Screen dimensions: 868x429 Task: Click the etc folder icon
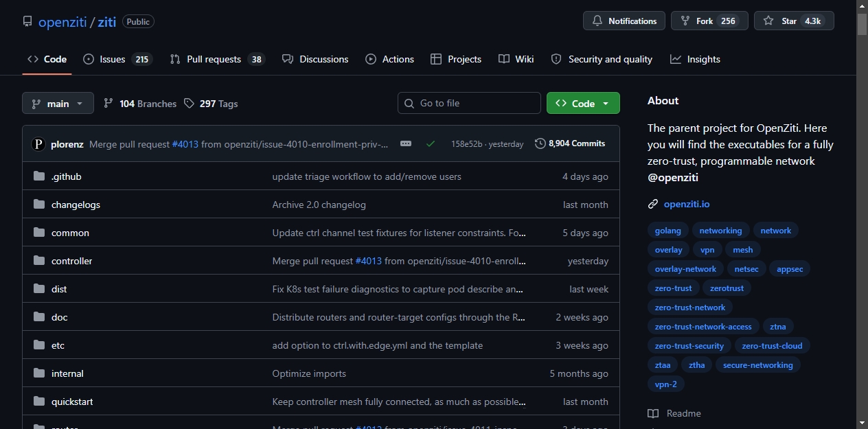39,345
